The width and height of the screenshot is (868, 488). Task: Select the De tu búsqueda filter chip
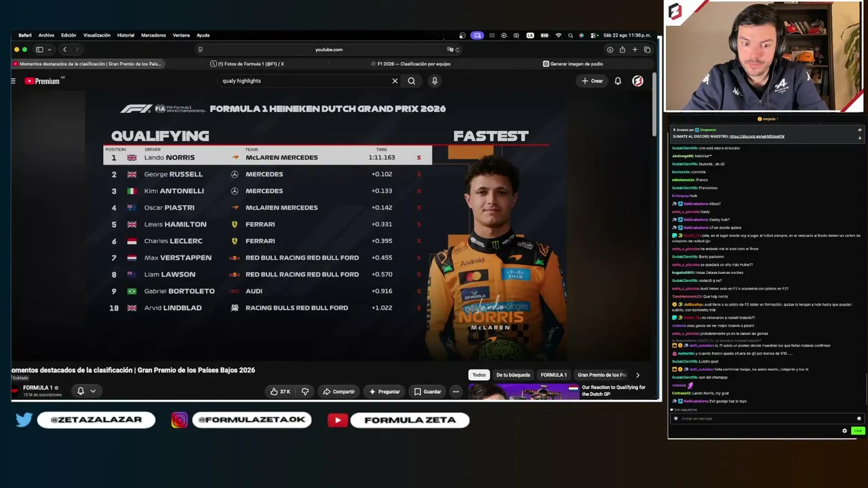click(x=513, y=375)
